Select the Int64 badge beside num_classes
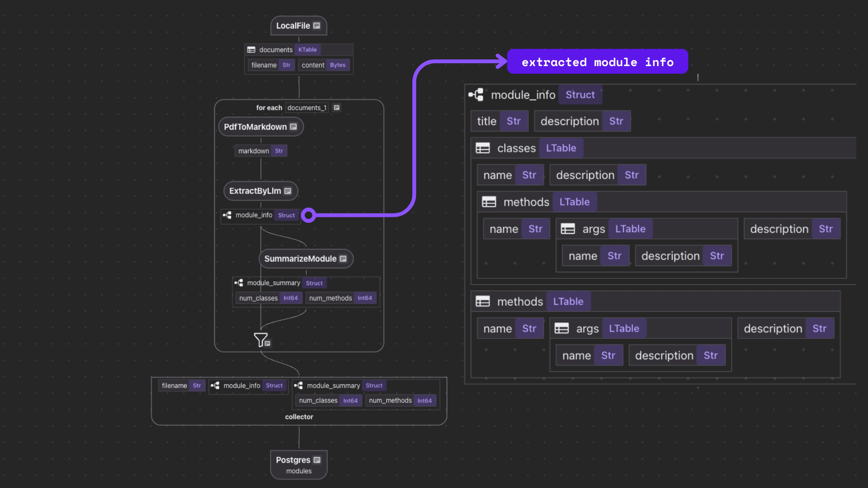The image size is (868, 488). coord(291,298)
